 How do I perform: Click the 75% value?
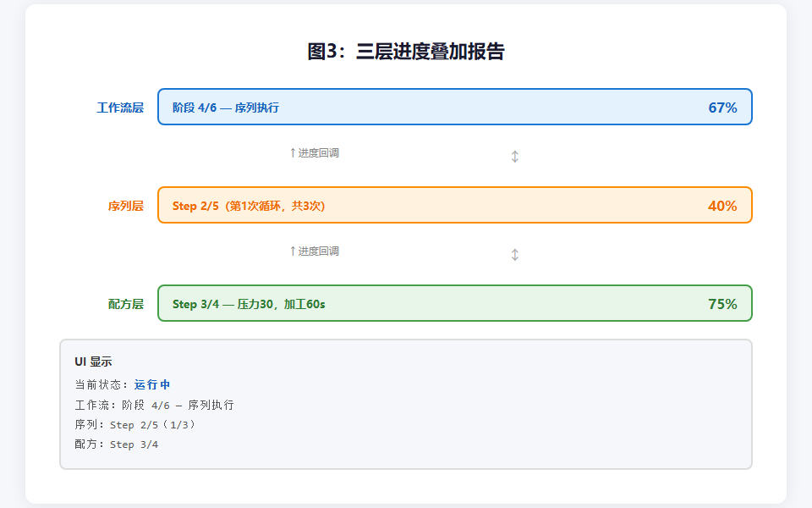(722, 304)
